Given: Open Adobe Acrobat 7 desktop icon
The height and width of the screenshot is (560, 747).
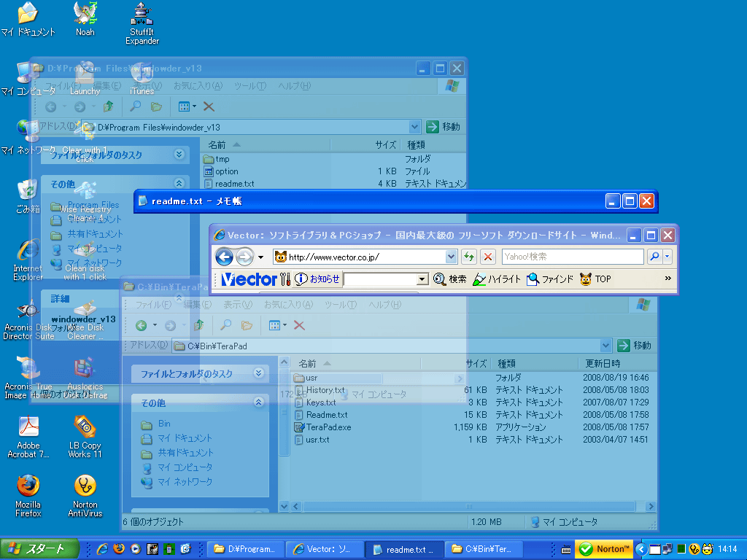Looking at the screenshot, I should [28, 437].
